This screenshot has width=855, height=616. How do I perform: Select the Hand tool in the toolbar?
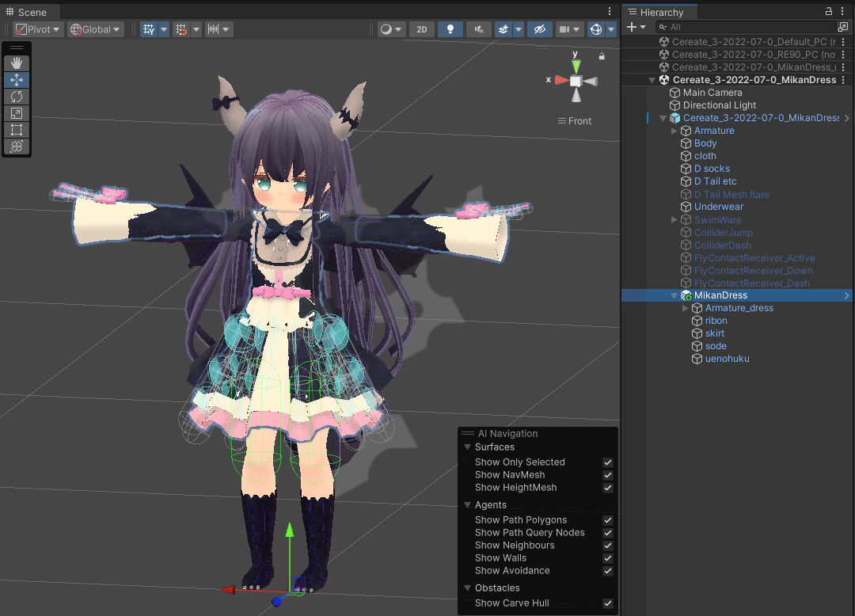(x=17, y=63)
